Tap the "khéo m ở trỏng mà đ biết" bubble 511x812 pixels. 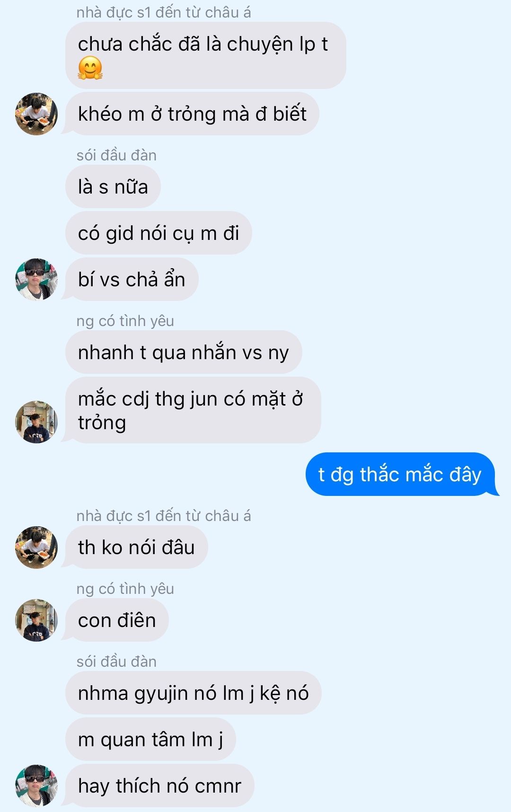192,114
